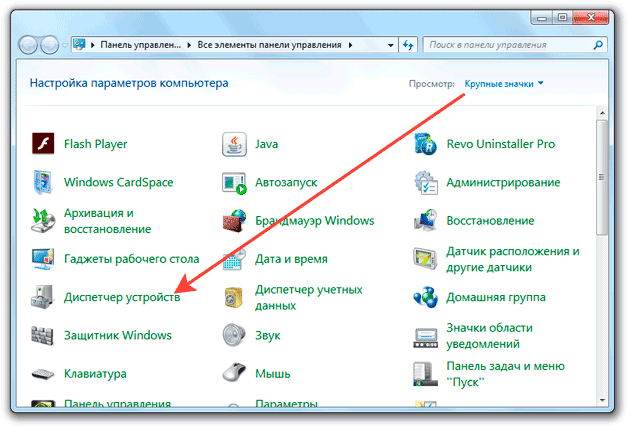This screenshot has height=427, width=628.
Task: Open the Flash Player text link
Action: click(95, 144)
